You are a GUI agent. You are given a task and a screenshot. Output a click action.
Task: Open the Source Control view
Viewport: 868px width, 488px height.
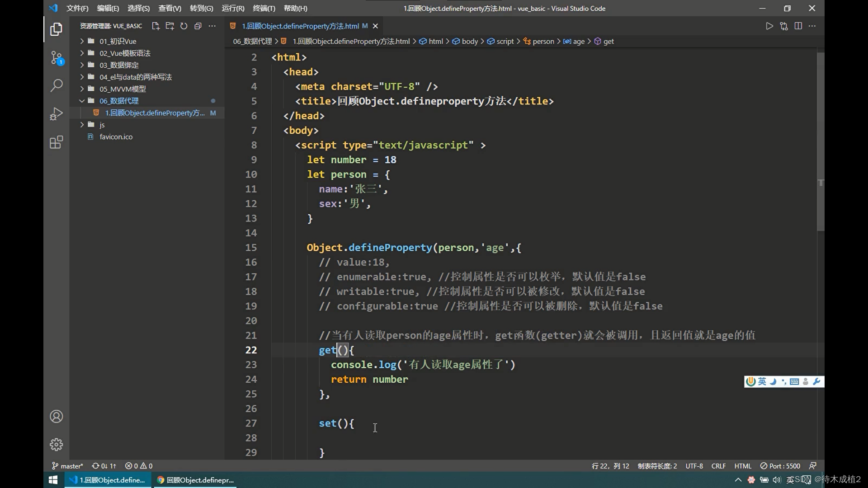coord(57,58)
